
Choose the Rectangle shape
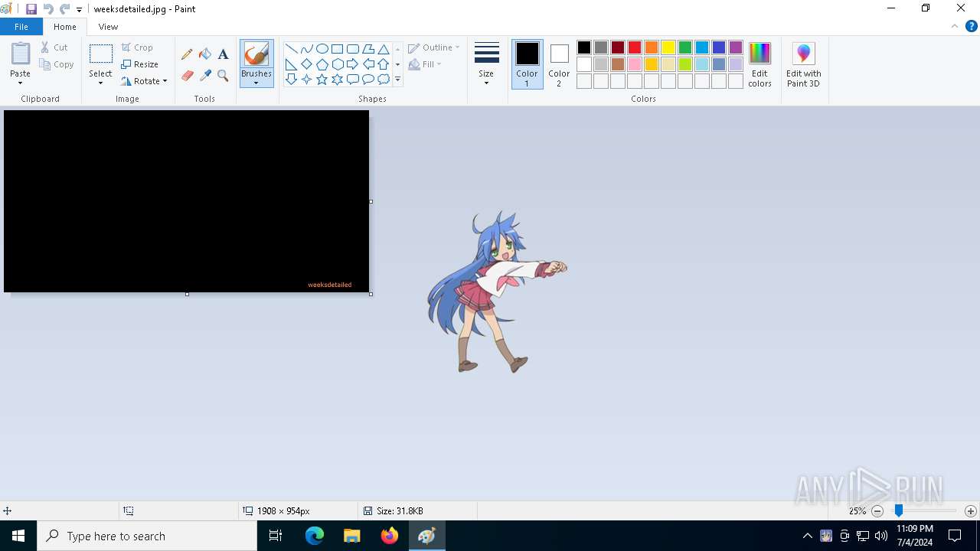click(x=338, y=49)
